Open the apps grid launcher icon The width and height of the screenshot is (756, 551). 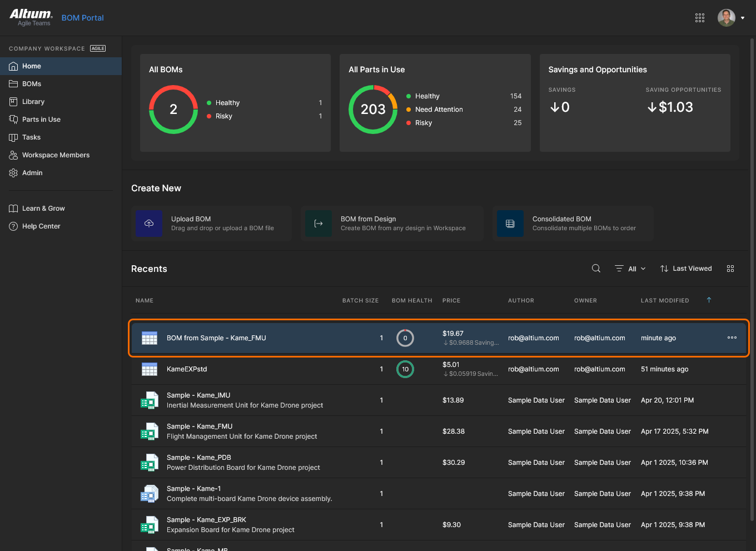click(x=700, y=18)
